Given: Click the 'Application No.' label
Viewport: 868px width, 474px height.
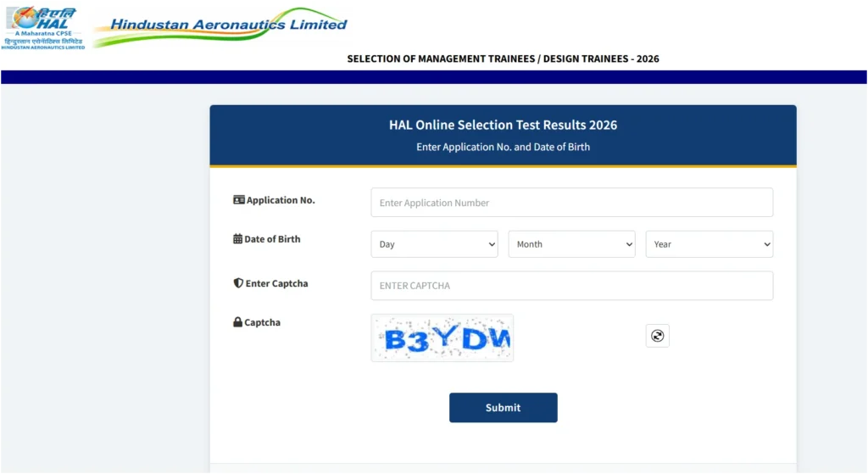Looking at the screenshot, I should (x=281, y=200).
